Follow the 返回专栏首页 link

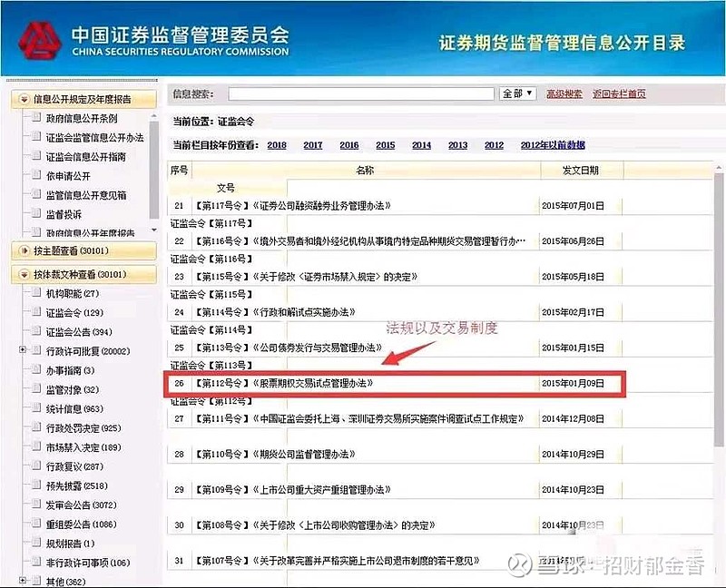tap(619, 94)
